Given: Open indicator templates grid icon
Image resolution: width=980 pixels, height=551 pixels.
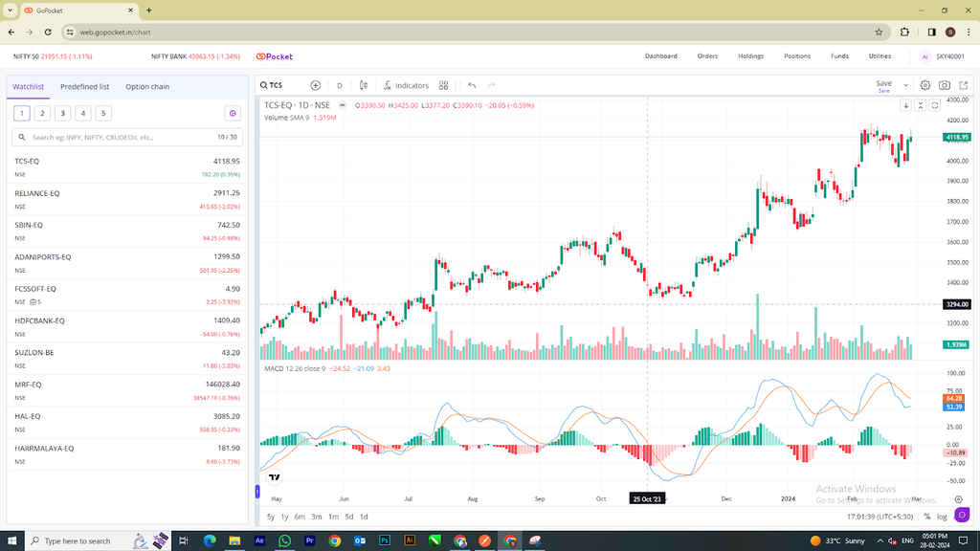Looking at the screenshot, I should [x=444, y=85].
